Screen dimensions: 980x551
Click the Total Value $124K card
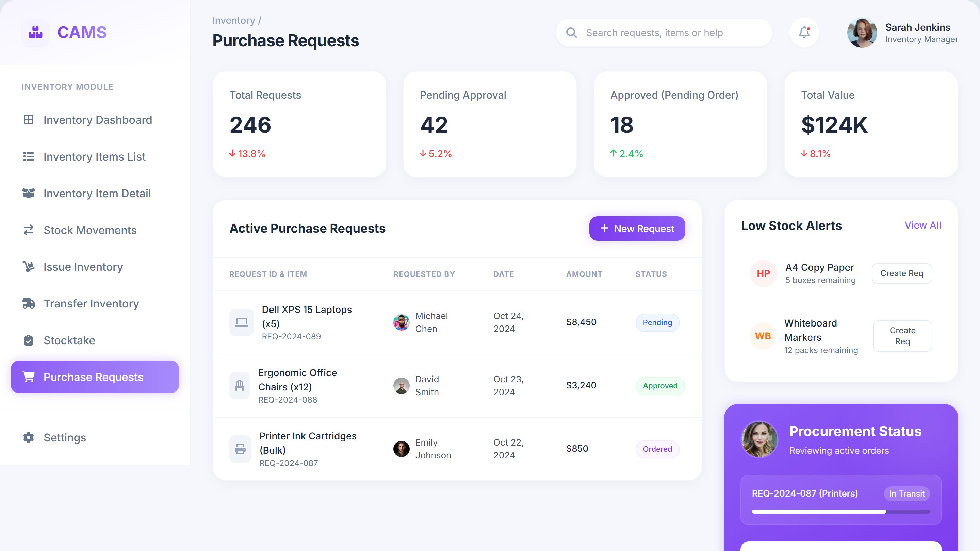[x=871, y=124]
